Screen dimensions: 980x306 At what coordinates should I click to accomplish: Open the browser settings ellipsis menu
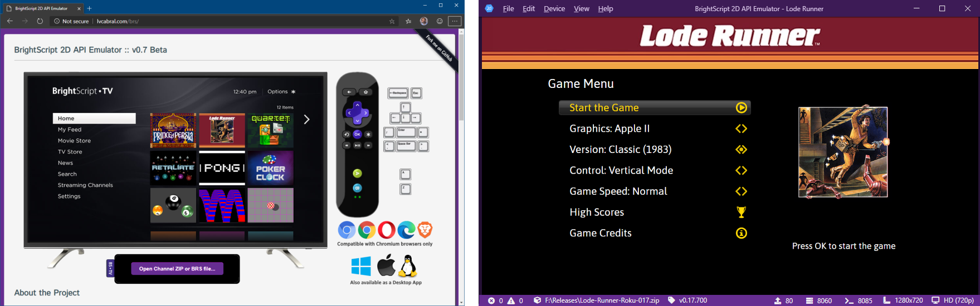coord(455,21)
